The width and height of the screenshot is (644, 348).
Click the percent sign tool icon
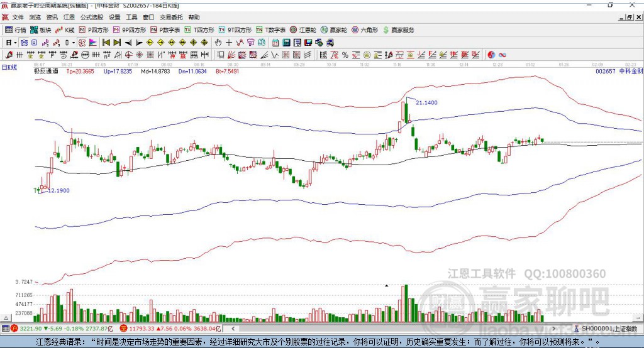coord(345,55)
